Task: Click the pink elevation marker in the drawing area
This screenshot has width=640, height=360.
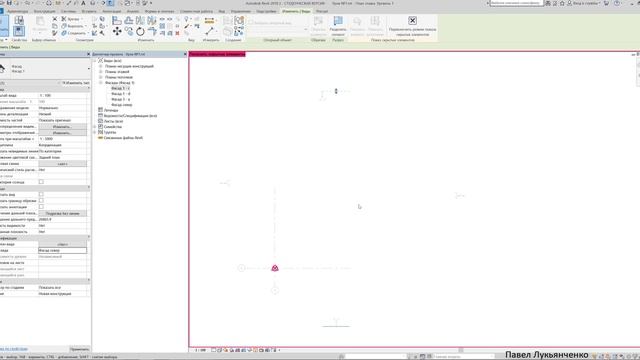Action: (x=275, y=268)
